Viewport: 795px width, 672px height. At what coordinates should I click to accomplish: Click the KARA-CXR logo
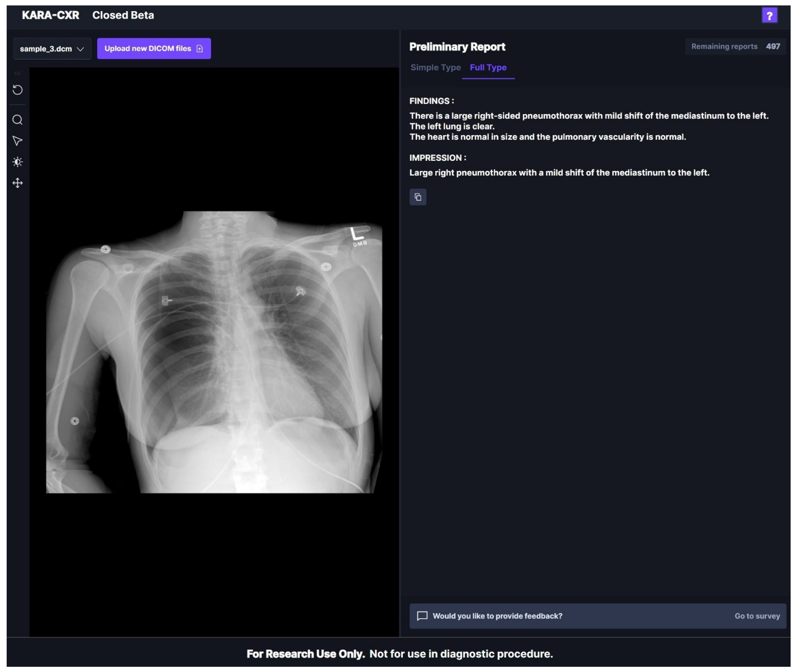51,15
